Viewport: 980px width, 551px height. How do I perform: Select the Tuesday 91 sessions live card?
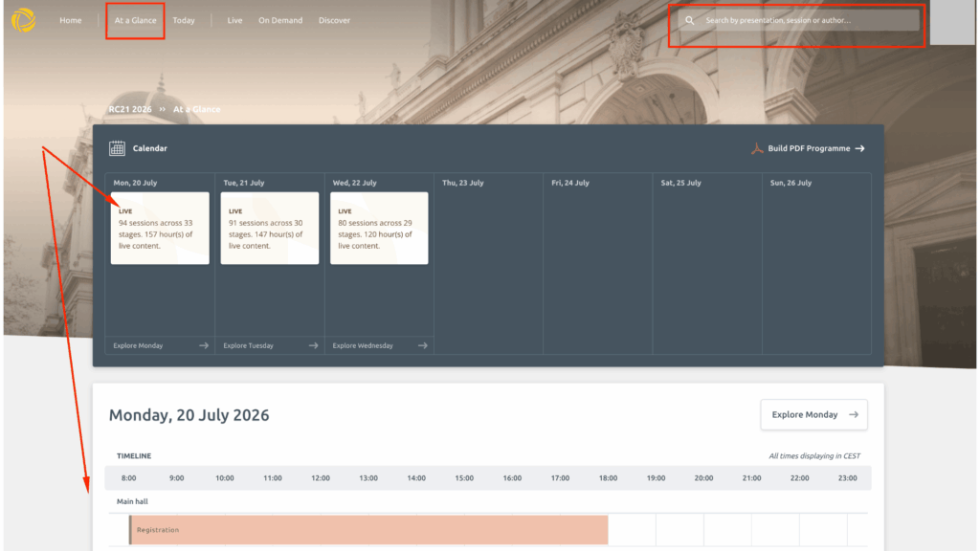269,228
